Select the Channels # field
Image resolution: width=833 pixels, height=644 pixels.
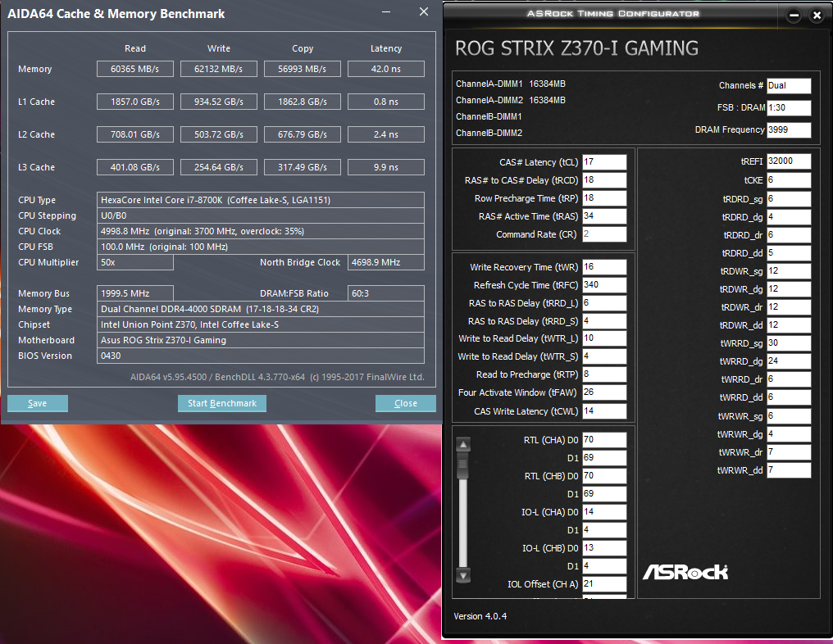(789, 85)
